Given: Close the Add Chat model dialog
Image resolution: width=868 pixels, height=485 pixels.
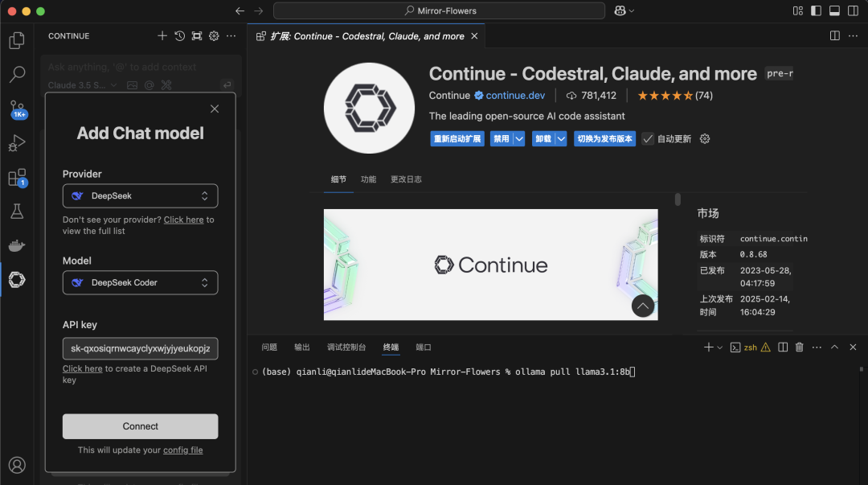Looking at the screenshot, I should pyautogui.click(x=215, y=109).
